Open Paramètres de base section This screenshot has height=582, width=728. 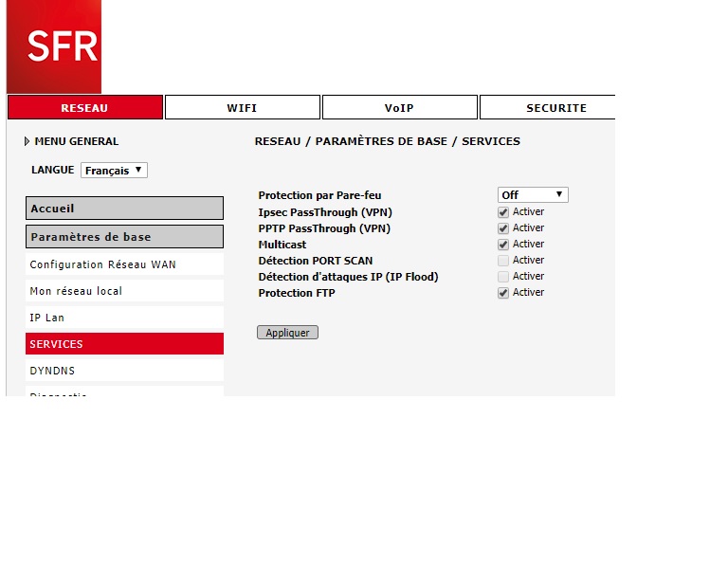pyautogui.click(x=124, y=237)
